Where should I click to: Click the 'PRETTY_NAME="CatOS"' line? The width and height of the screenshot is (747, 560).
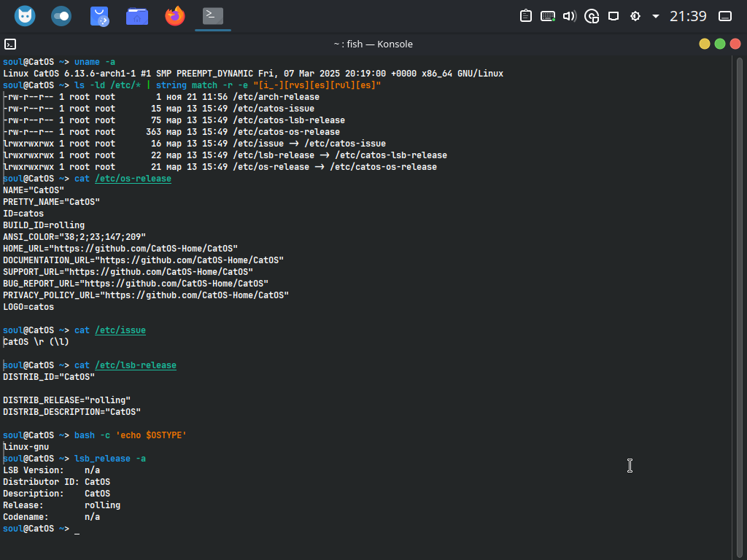(x=52, y=202)
